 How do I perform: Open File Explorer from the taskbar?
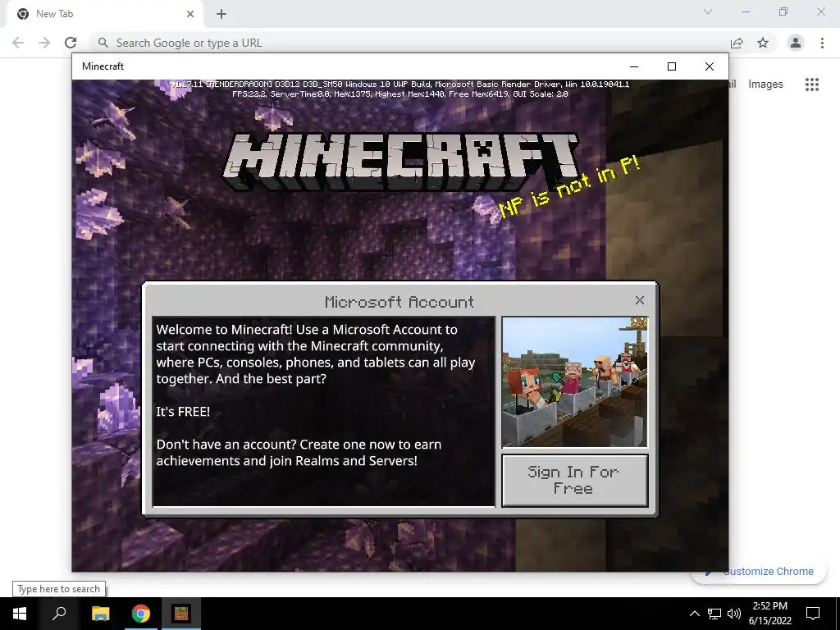100,614
